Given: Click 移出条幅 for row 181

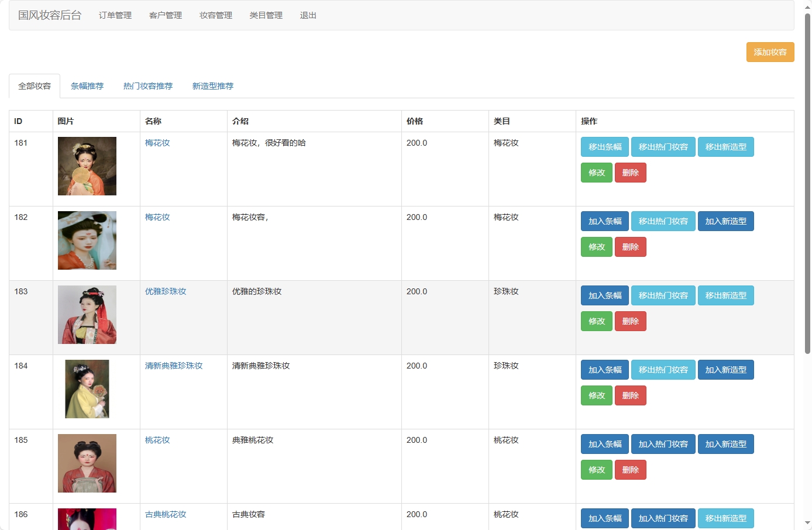Looking at the screenshot, I should tap(604, 146).
